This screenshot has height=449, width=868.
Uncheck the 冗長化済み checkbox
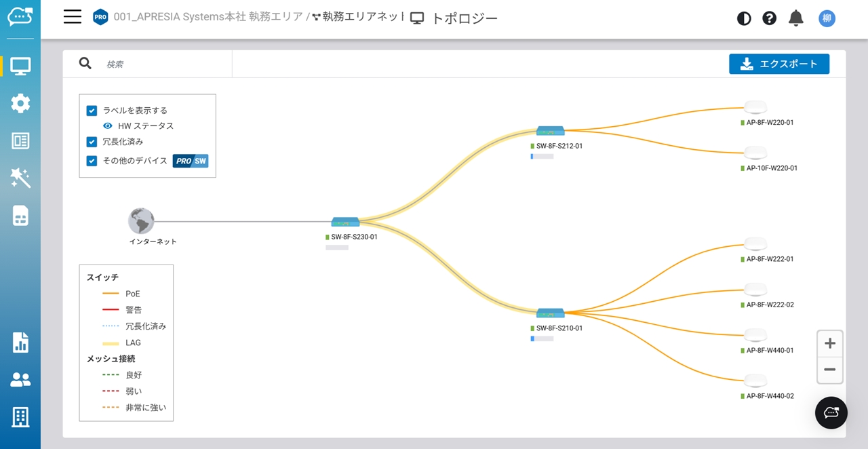click(92, 142)
